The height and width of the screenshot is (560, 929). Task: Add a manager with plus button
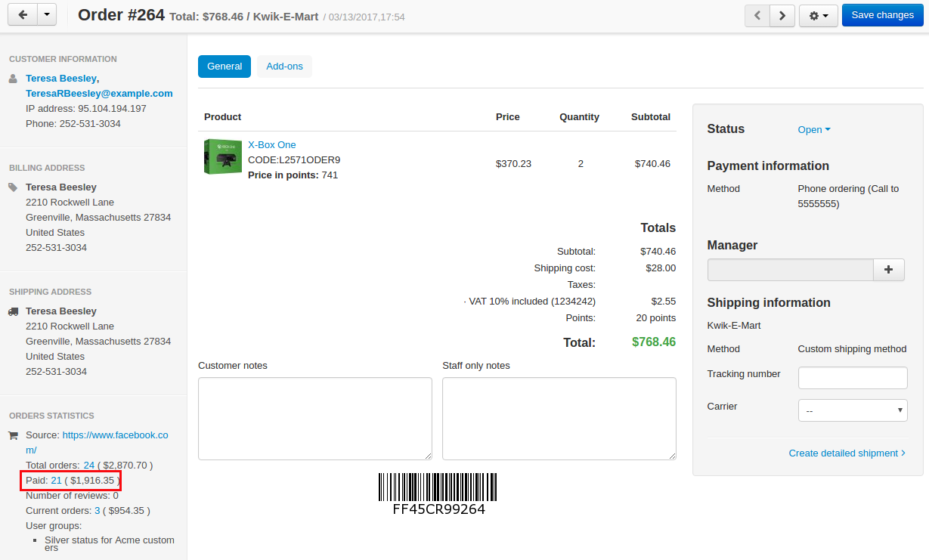[889, 270]
